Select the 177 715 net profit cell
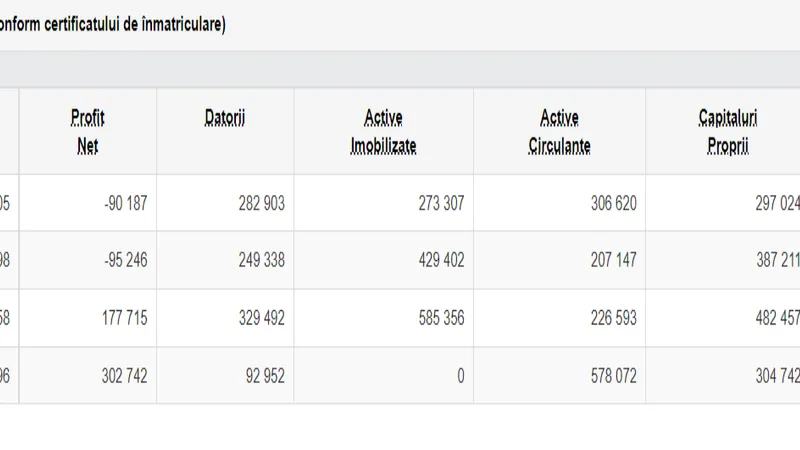The width and height of the screenshot is (800, 450). 124,318
